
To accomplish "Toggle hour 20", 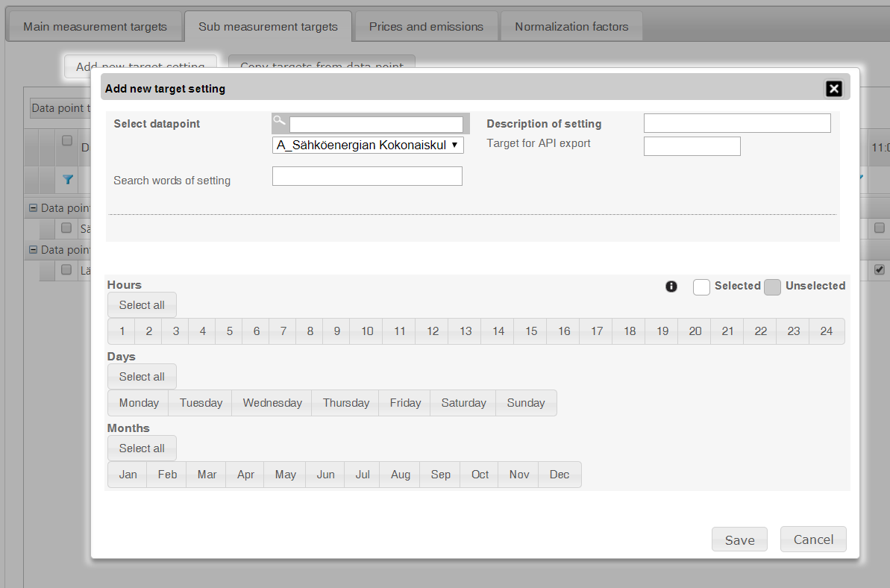I will [695, 331].
